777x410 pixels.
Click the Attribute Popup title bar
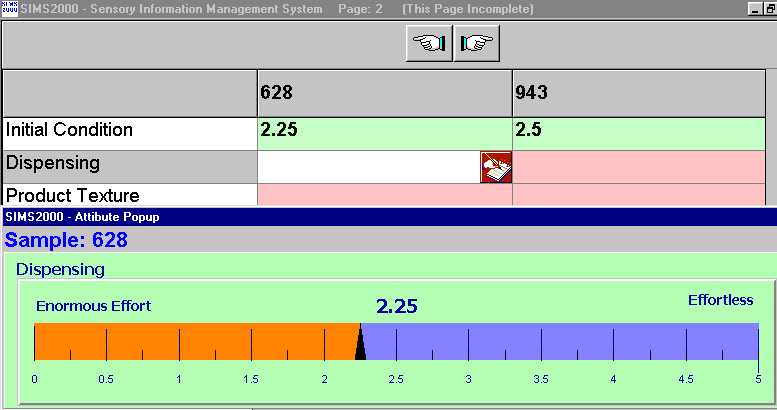(x=388, y=217)
